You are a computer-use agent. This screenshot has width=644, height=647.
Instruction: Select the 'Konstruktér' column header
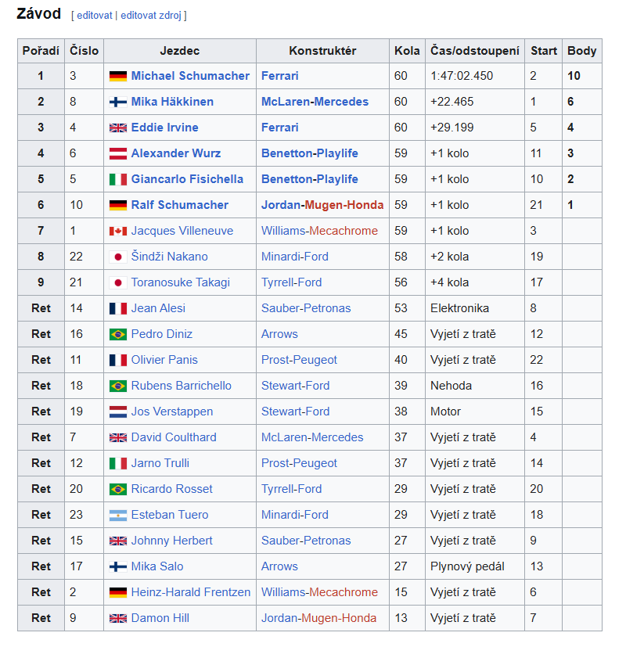pyautogui.click(x=323, y=51)
